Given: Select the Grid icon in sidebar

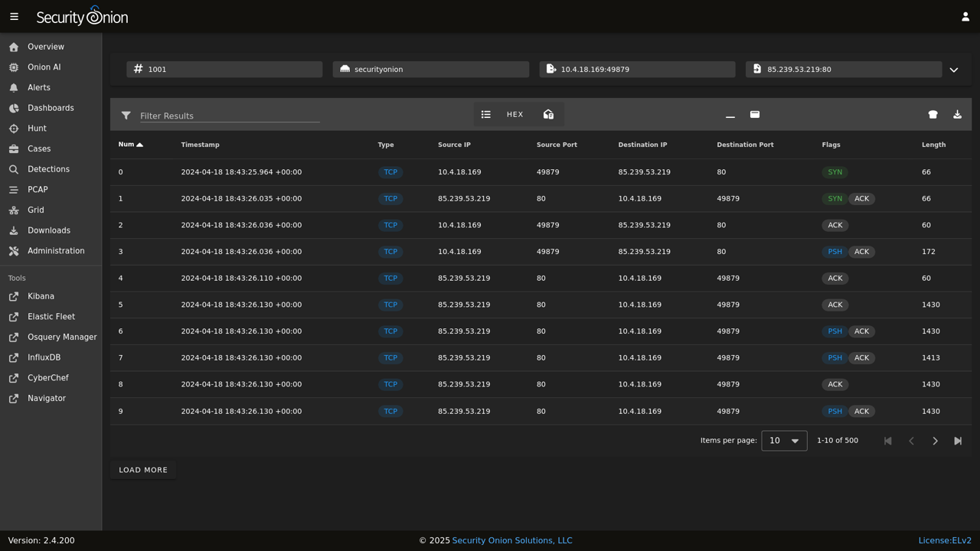Looking at the screenshot, I should click(13, 210).
